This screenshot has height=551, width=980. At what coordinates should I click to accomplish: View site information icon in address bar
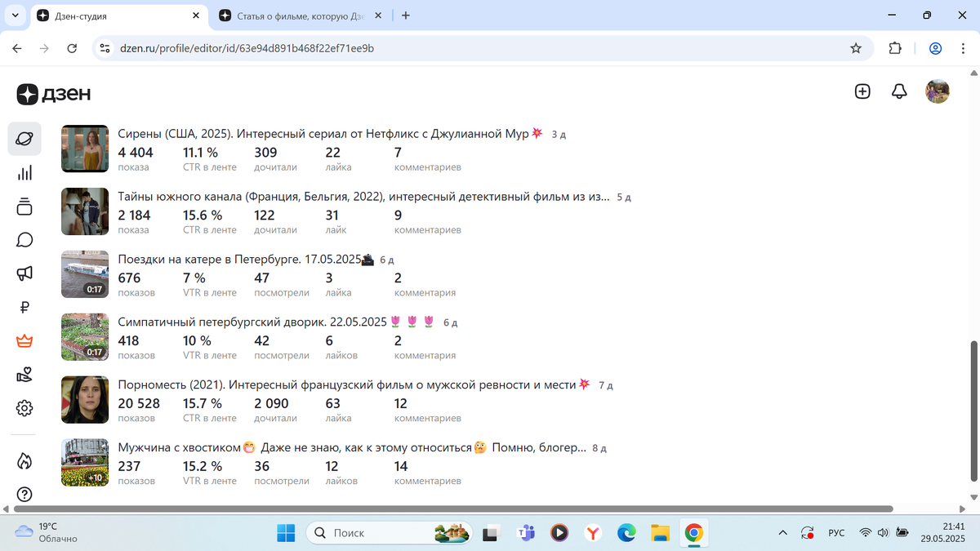(105, 48)
